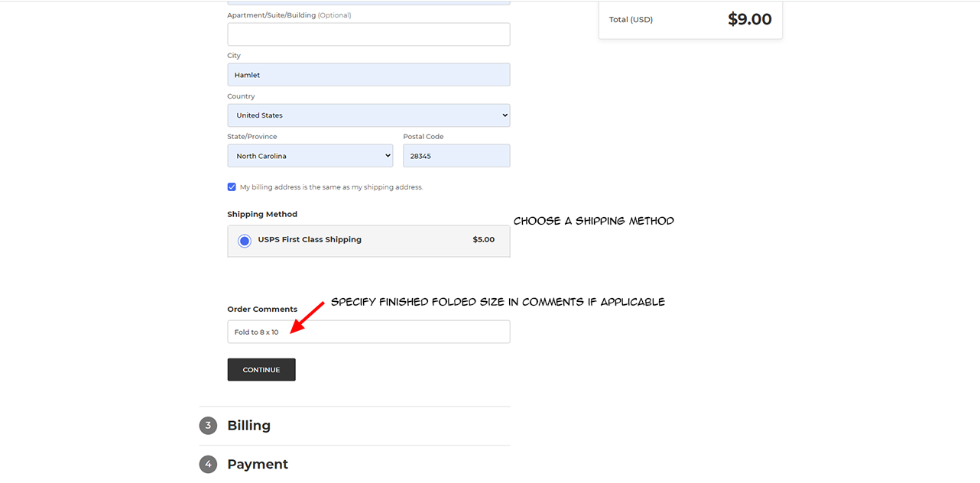Screen dimensions: 980x483
Task: Click the red arrow annotation
Action: [x=307, y=317]
